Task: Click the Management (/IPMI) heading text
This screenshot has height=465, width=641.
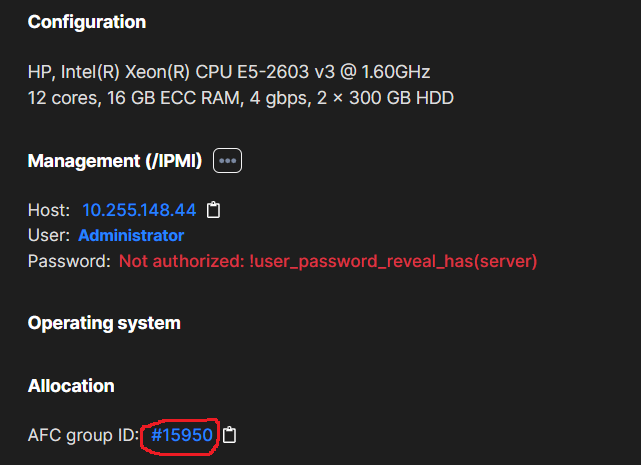Action: click(x=115, y=161)
